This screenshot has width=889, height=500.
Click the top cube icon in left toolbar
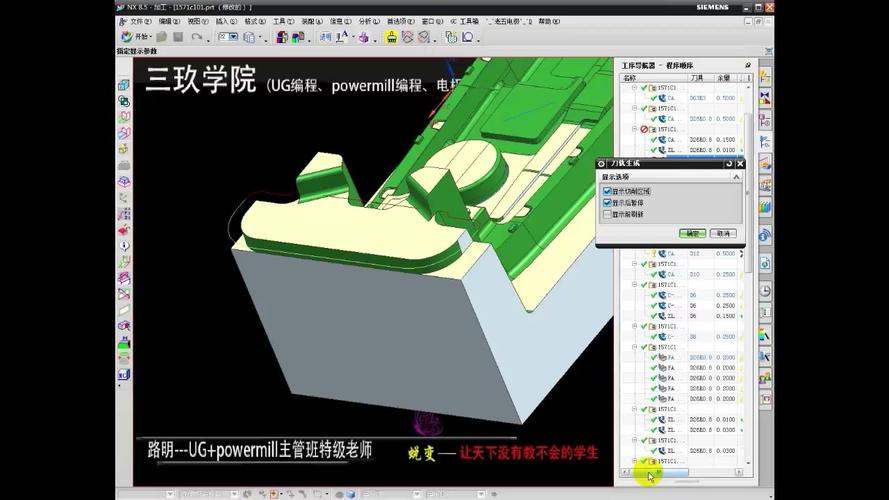(124, 86)
